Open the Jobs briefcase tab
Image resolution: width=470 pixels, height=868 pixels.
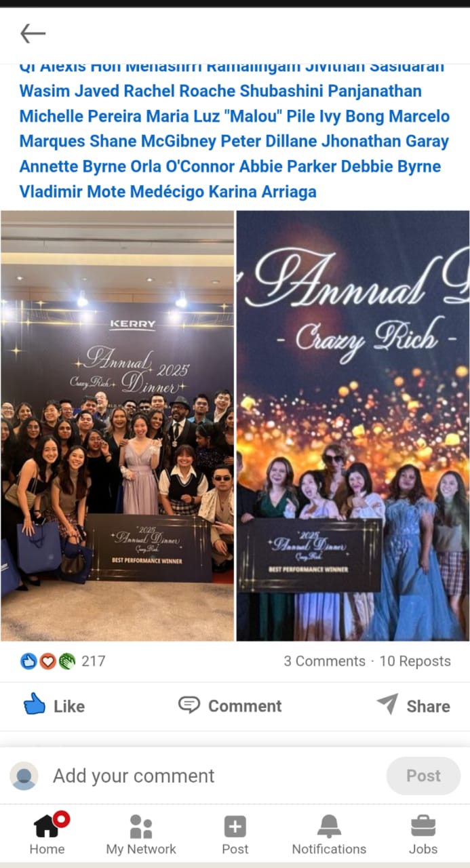point(423,834)
